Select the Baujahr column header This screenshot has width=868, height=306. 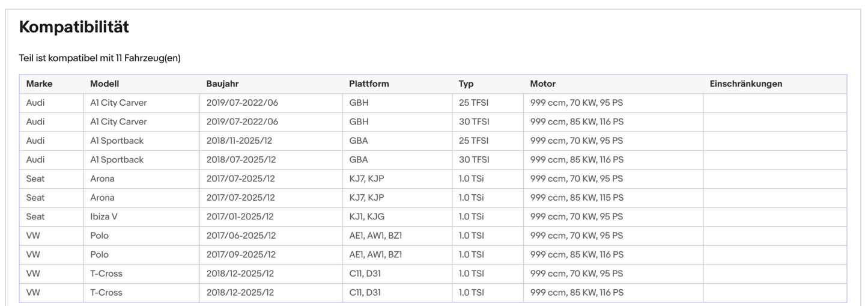click(222, 84)
